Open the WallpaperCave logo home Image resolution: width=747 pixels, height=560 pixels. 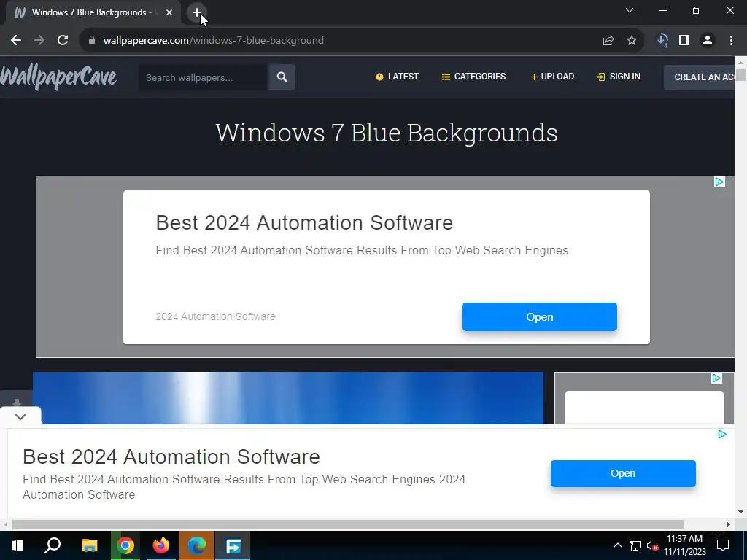[x=58, y=77]
